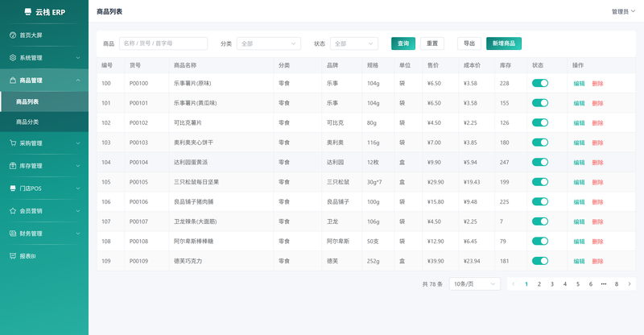Expand the 采购管理 menu chevron
Screen dimensions: 644x335
pyautogui.click(x=78, y=143)
